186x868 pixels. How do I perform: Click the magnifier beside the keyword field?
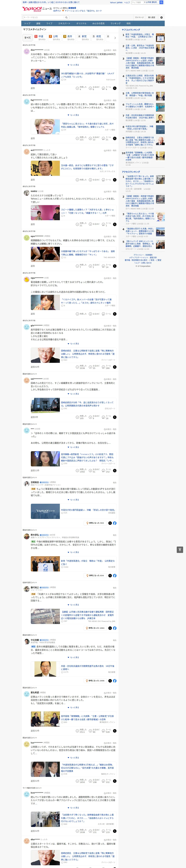tap(66, 17)
